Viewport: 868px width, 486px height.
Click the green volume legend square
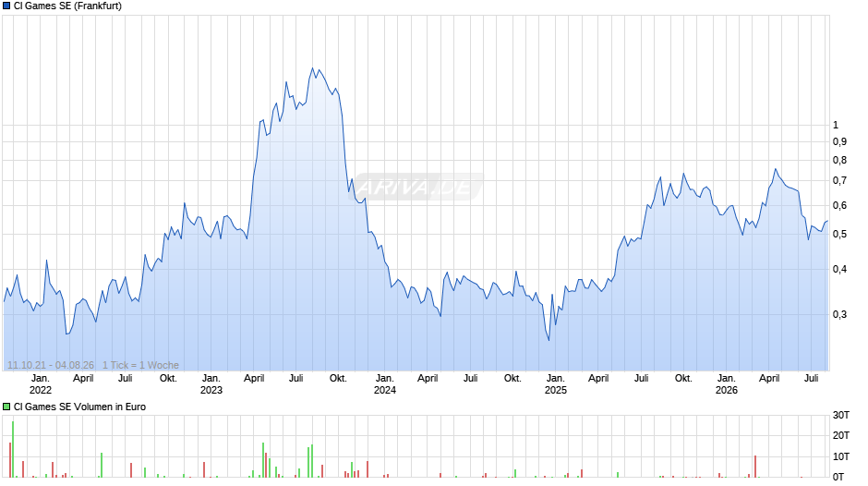[x=6, y=407]
